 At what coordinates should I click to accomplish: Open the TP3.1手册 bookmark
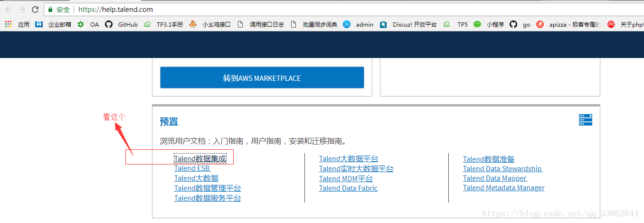(163, 24)
